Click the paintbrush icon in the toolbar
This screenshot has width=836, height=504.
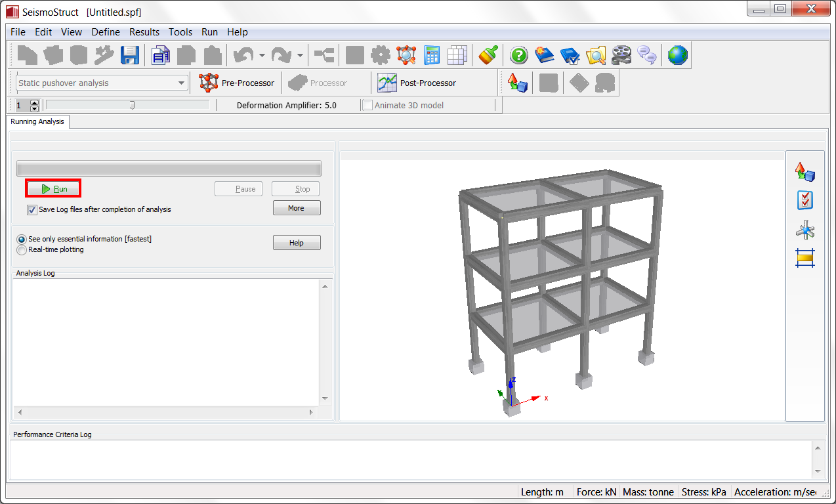click(488, 55)
